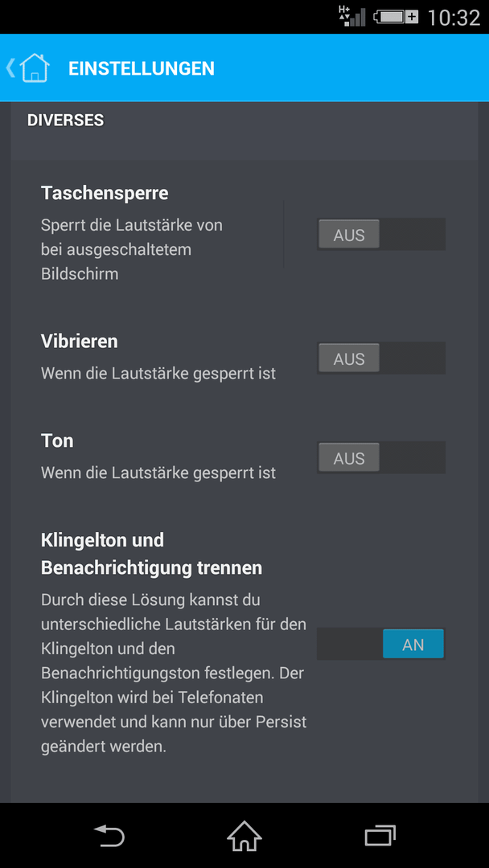Image resolution: width=489 pixels, height=868 pixels.
Task: Toggle the Ton switch on
Action: click(381, 457)
